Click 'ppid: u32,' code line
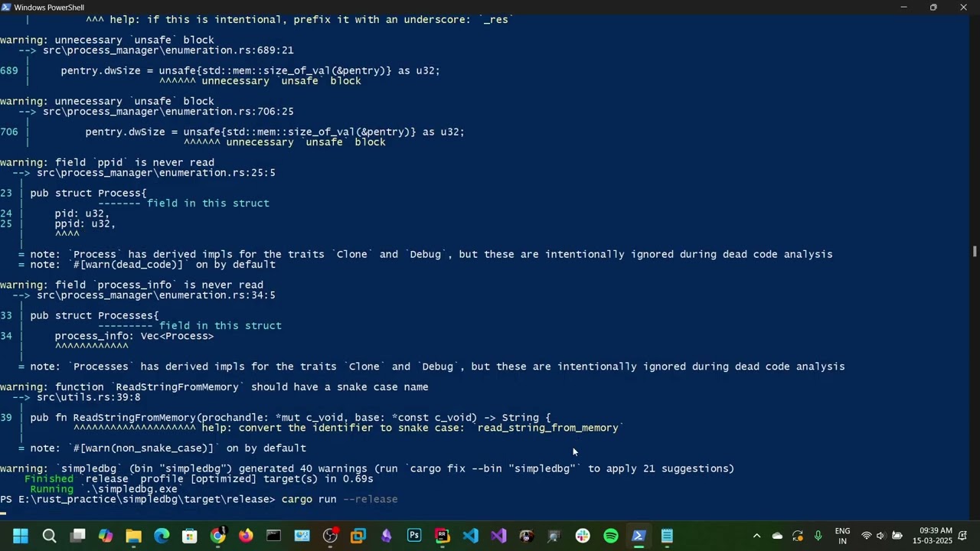 pyautogui.click(x=85, y=223)
